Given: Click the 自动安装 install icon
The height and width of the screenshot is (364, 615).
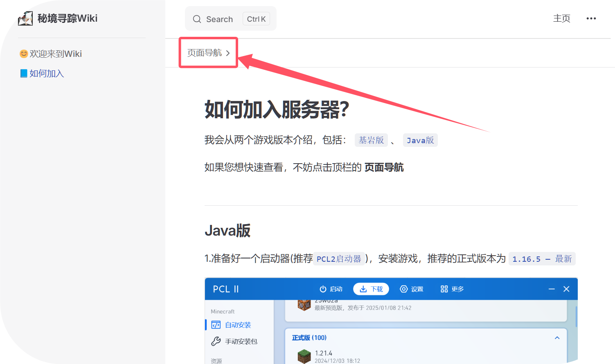Looking at the screenshot, I should pyautogui.click(x=216, y=325).
